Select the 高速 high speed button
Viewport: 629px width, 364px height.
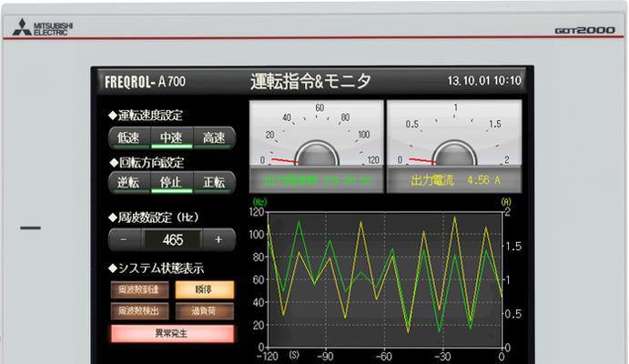point(214,138)
